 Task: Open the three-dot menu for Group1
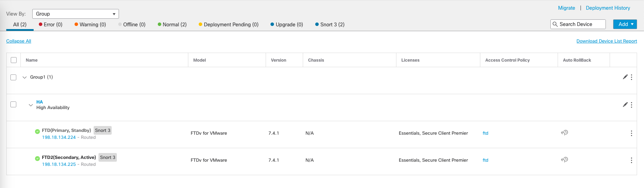[x=632, y=77]
